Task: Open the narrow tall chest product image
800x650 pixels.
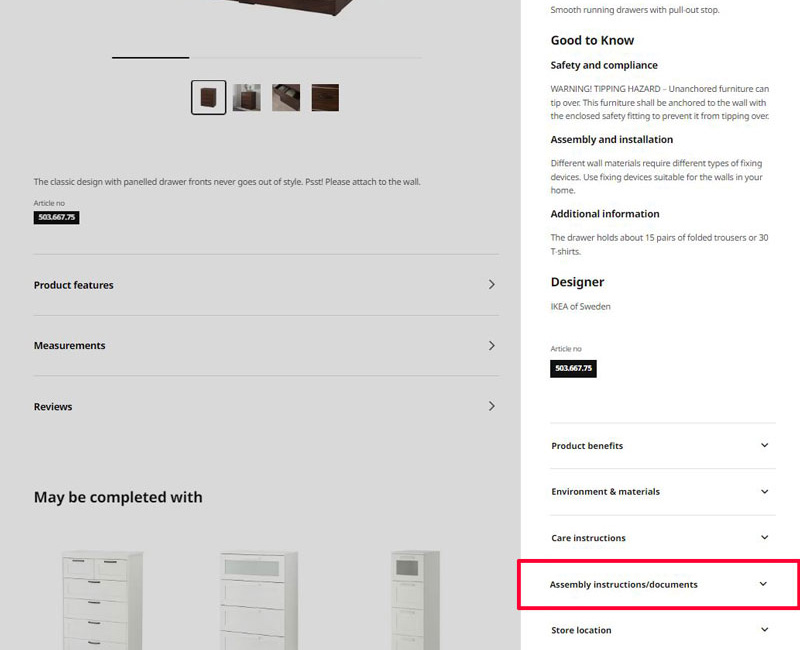Action: point(415,600)
